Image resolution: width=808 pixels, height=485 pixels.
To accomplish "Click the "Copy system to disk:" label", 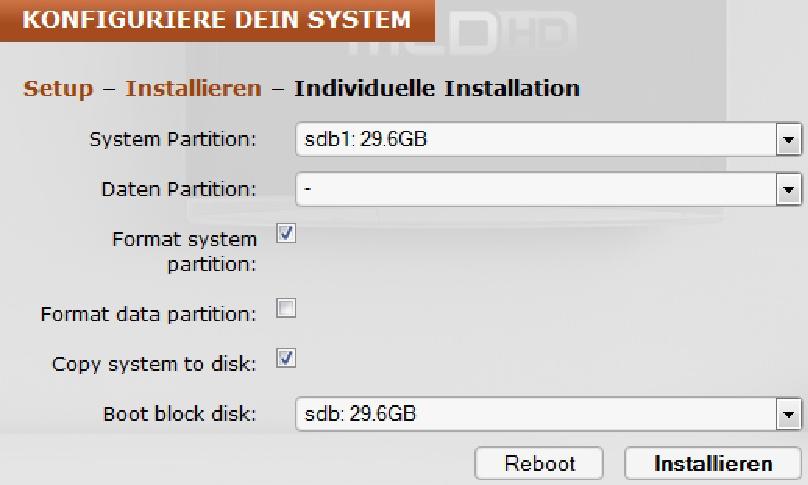I will [154, 364].
